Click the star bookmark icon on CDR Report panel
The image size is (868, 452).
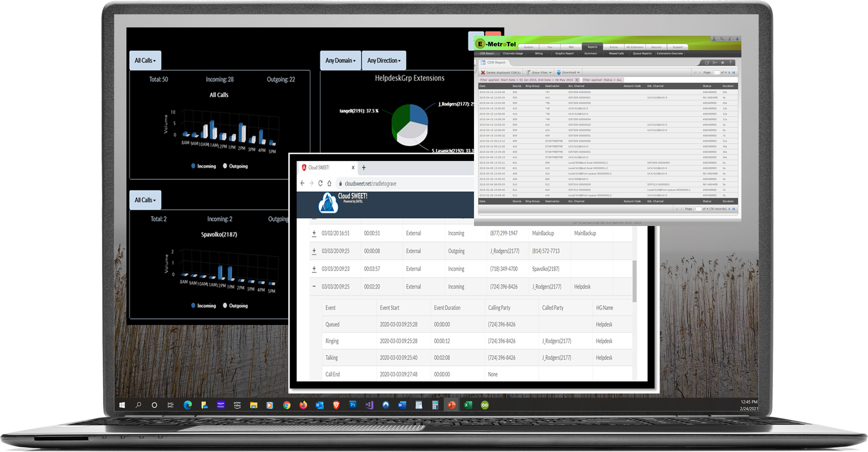(723, 63)
